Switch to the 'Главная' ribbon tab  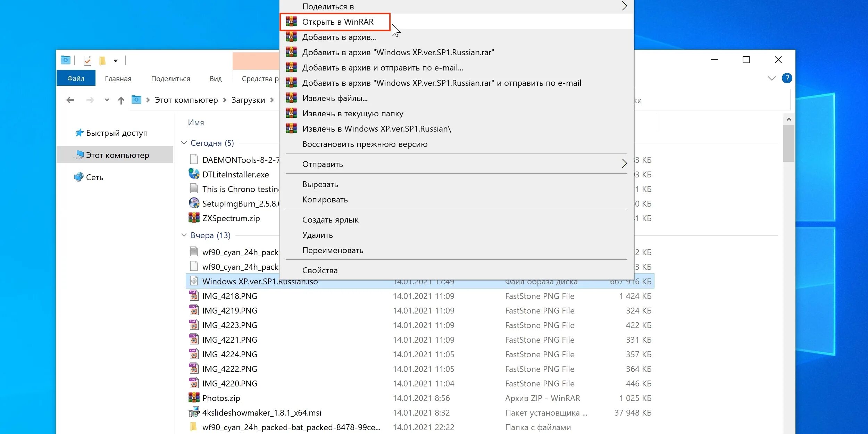(x=118, y=79)
